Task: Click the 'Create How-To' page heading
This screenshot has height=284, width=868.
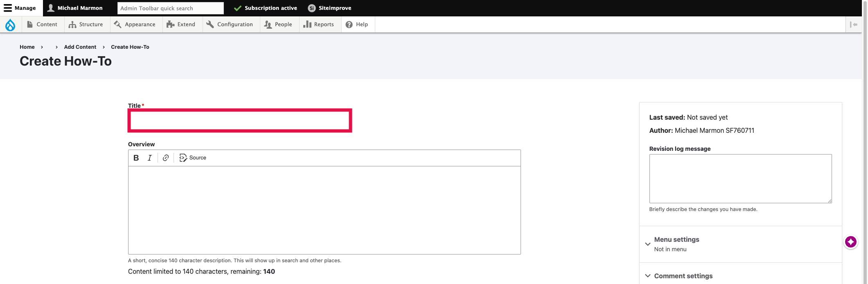Action: click(x=65, y=61)
